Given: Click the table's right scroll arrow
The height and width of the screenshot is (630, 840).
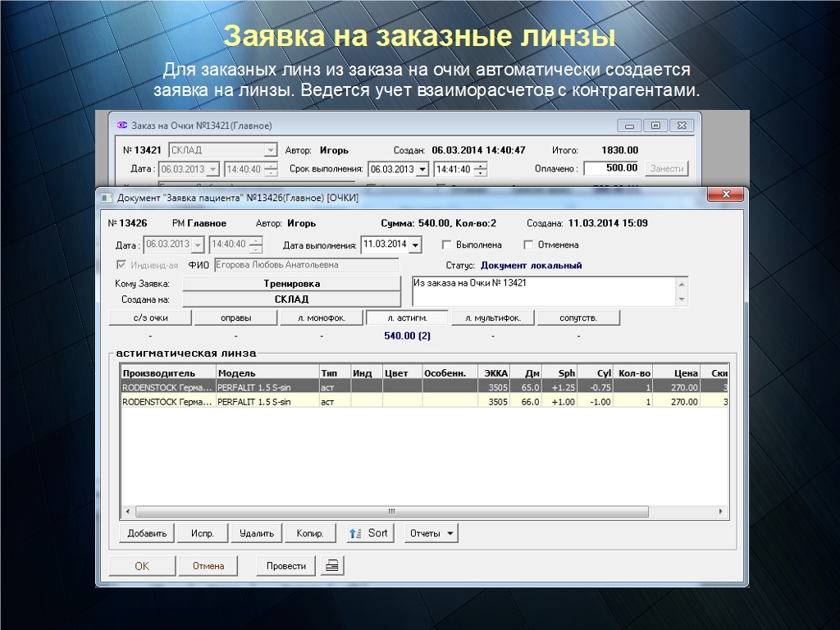Looking at the screenshot, I should tap(723, 512).
